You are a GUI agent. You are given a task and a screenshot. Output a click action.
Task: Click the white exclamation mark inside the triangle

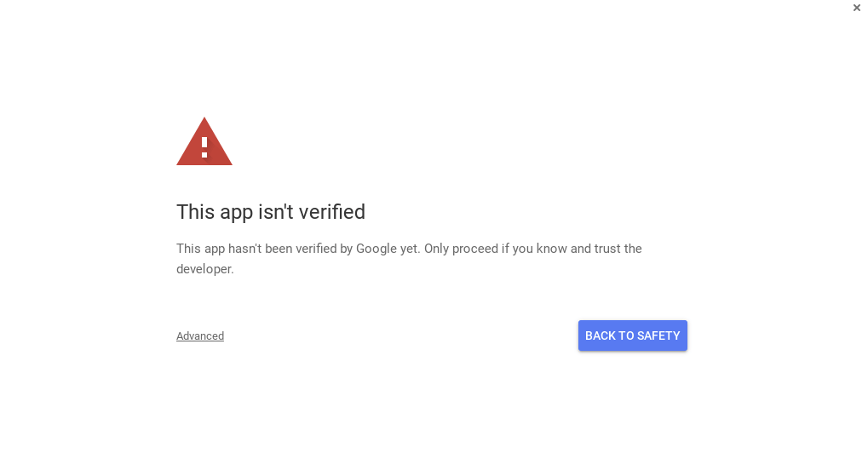click(x=204, y=146)
